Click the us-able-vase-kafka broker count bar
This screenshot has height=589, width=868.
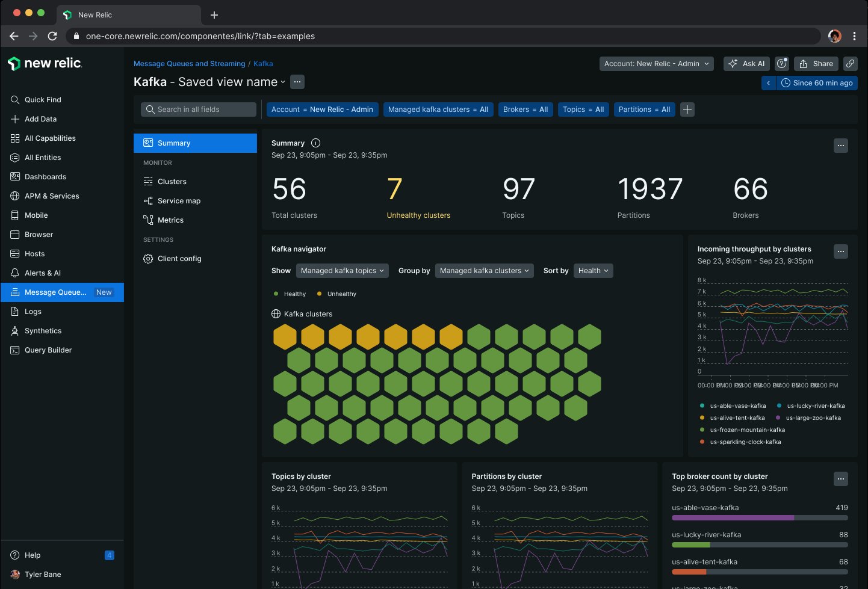[760, 517]
